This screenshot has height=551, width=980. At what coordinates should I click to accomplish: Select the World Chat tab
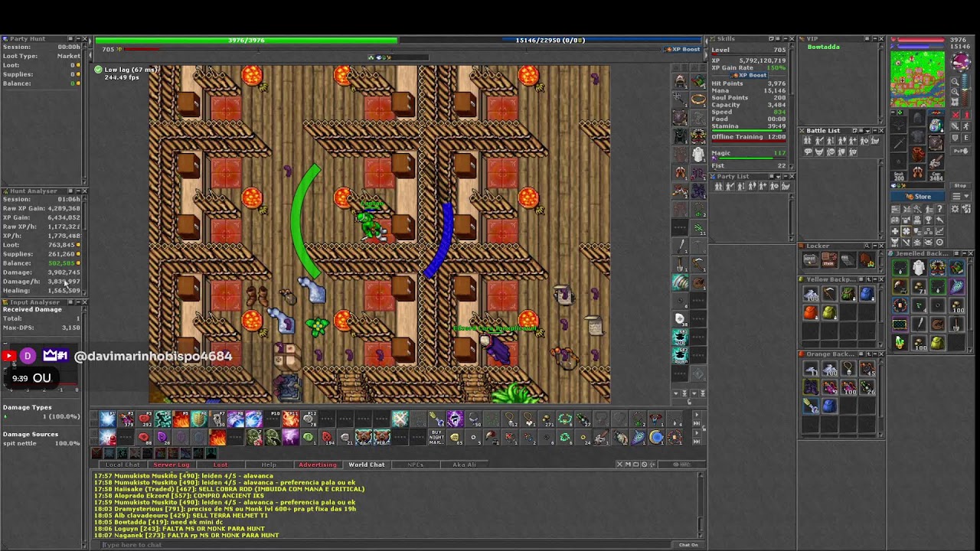(x=367, y=465)
